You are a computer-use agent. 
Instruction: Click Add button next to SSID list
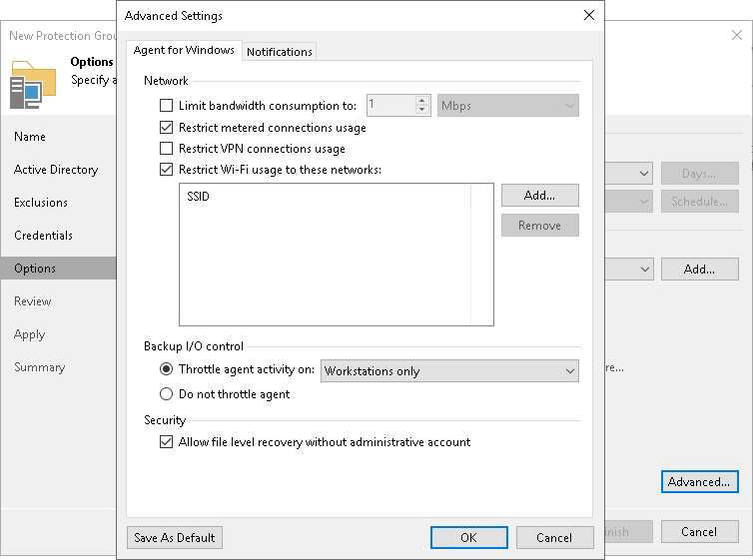pyautogui.click(x=539, y=196)
